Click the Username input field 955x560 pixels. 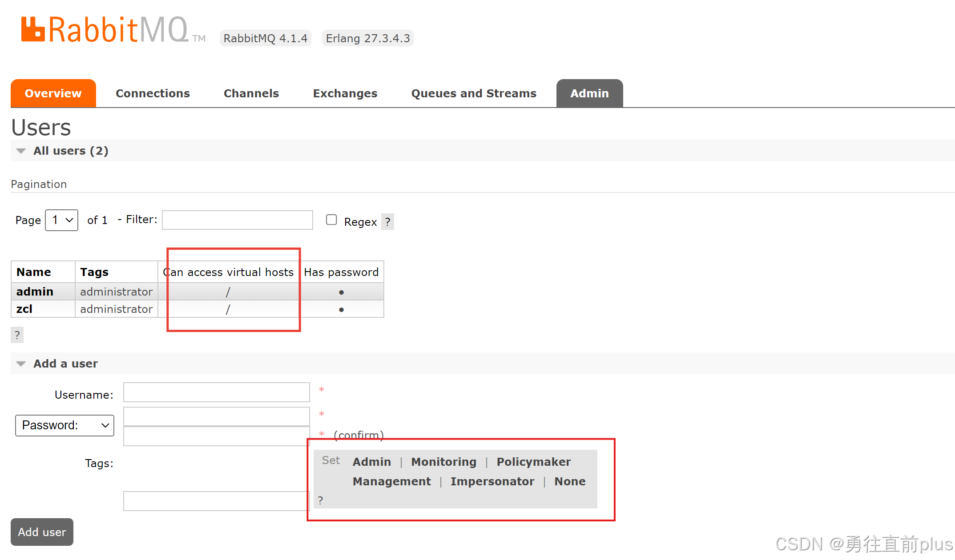[217, 392]
